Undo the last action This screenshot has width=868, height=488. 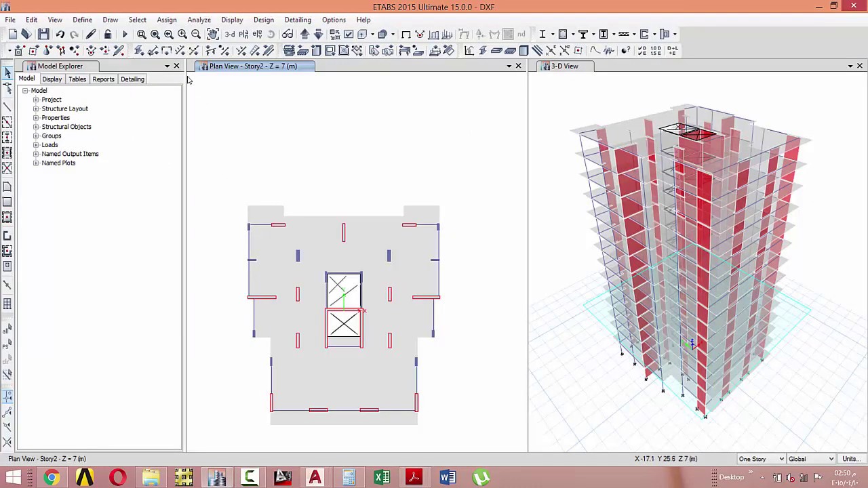click(x=60, y=34)
